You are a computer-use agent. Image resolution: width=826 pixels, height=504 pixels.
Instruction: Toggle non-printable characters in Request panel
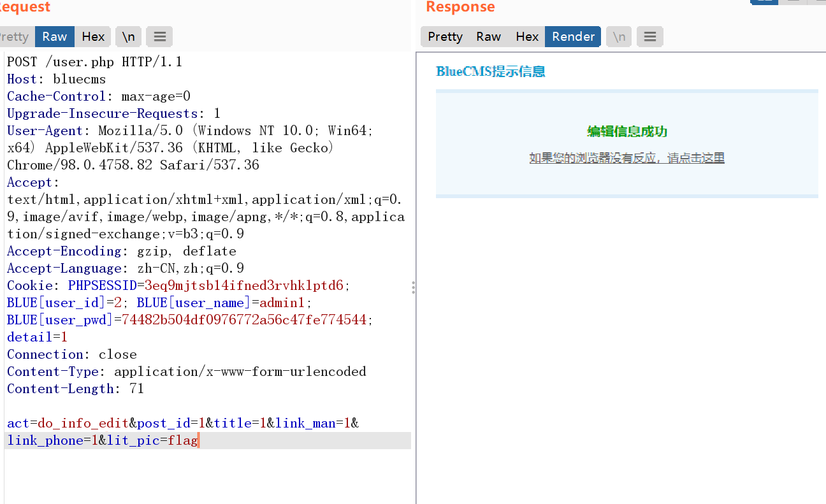pos(129,36)
